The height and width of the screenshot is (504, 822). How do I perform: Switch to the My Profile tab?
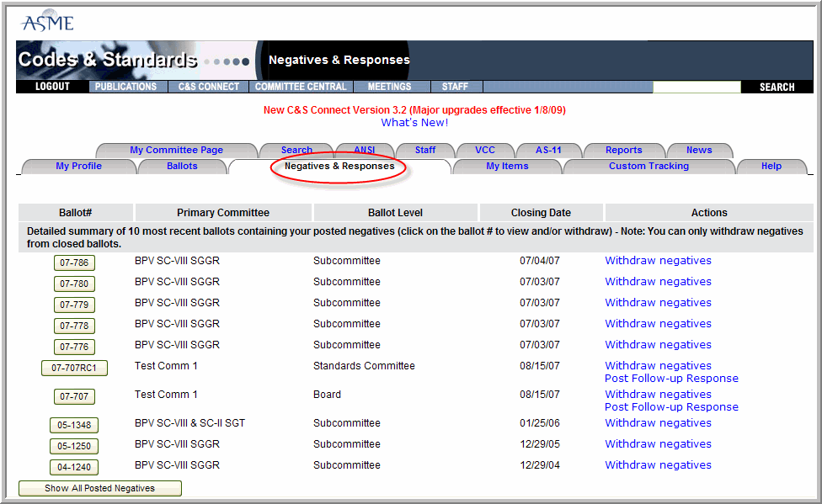(78, 166)
